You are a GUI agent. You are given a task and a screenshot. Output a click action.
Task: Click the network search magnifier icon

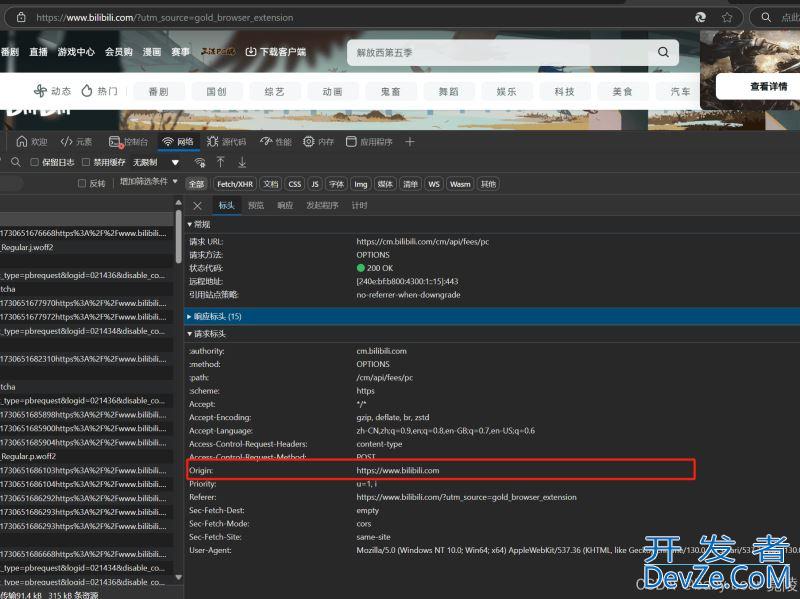16,162
